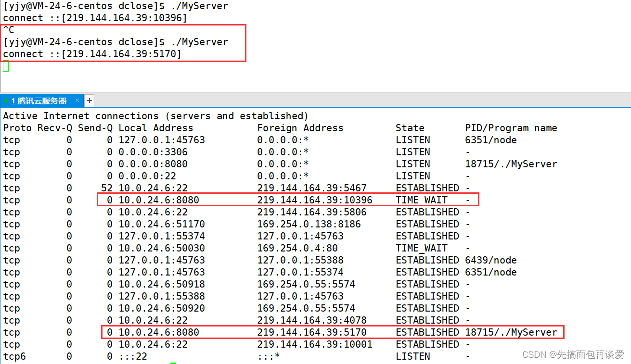This screenshot has height=364, width=631.
Task: Click local address 0.0.0.0:3306
Action: (153, 152)
